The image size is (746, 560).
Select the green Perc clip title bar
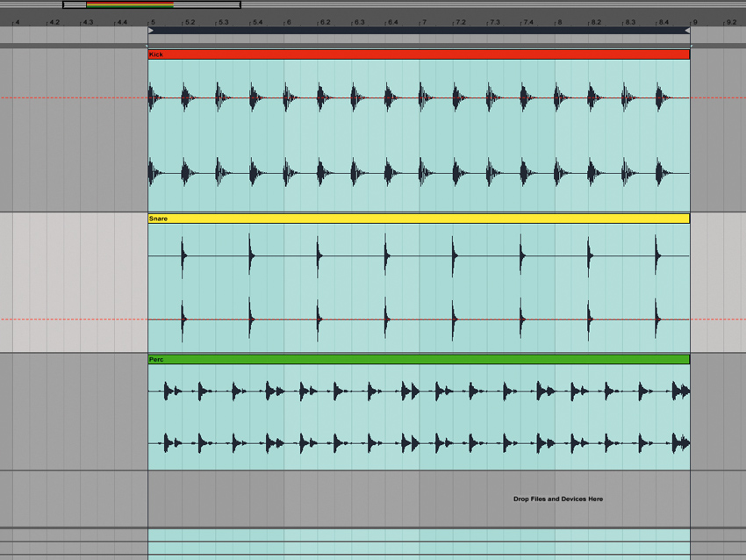pyautogui.click(x=419, y=359)
